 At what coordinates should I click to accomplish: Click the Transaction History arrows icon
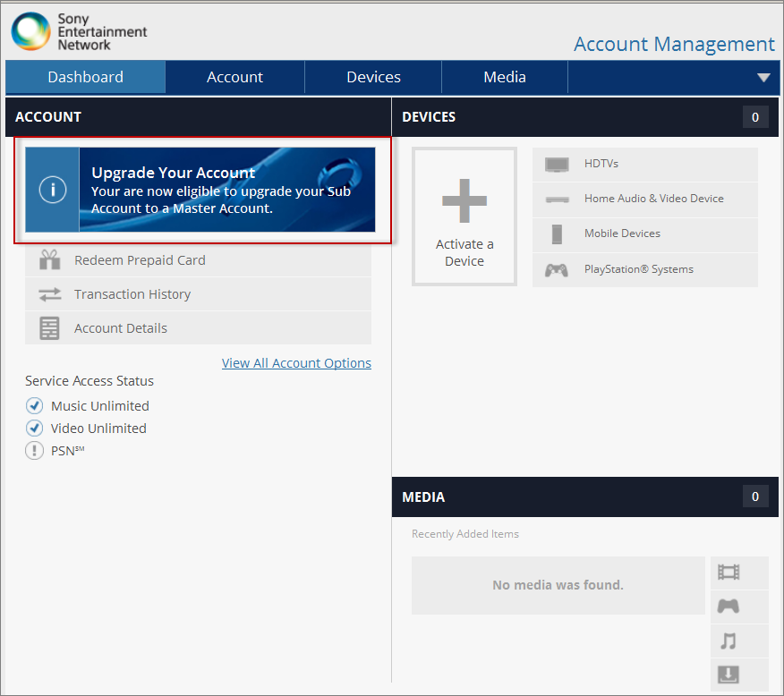coord(49,294)
